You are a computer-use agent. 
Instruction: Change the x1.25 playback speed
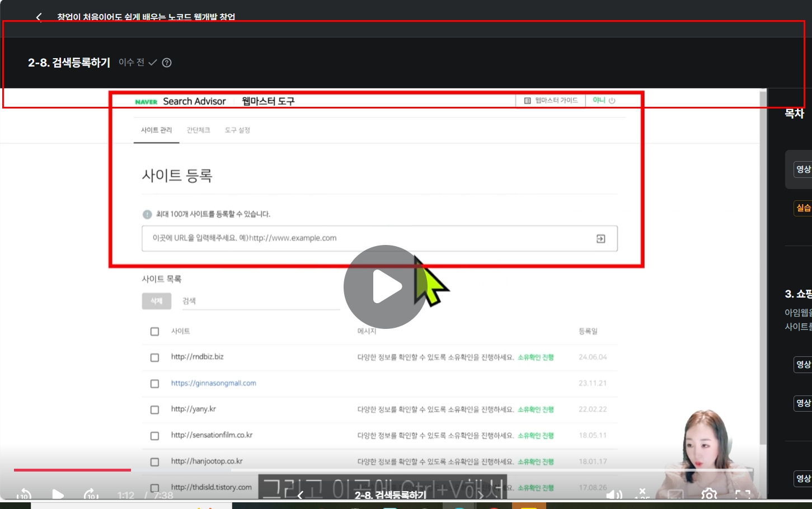[642, 494]
